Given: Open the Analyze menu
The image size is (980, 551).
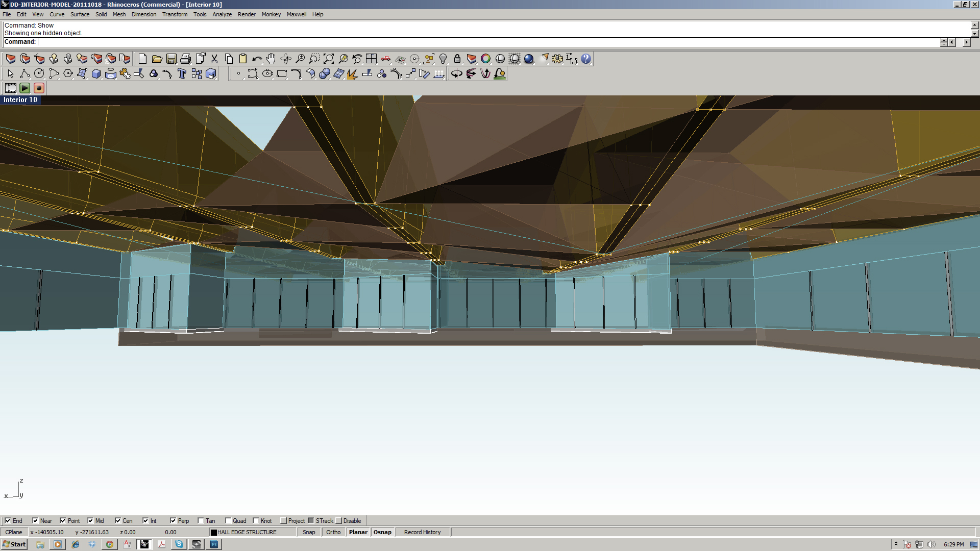Looking at the screenshot, I should 222,14.
